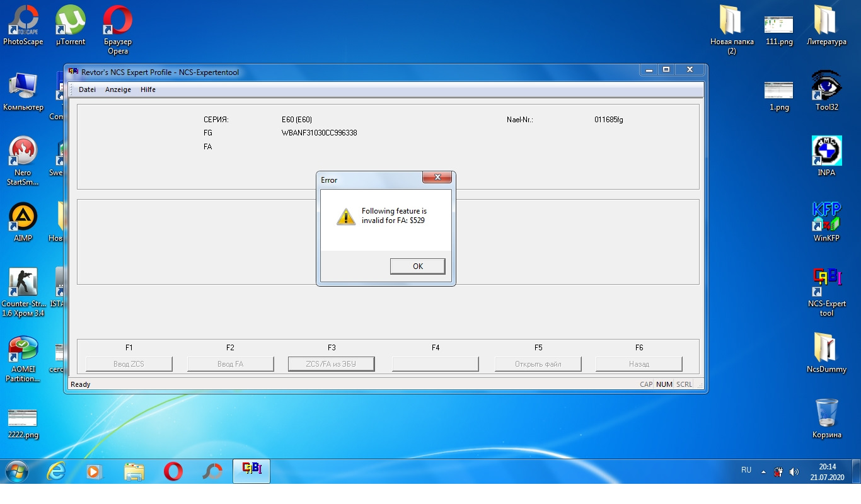Click the F5 Открыть файл button
Screen dimensions: 861x504
point(538,364)
